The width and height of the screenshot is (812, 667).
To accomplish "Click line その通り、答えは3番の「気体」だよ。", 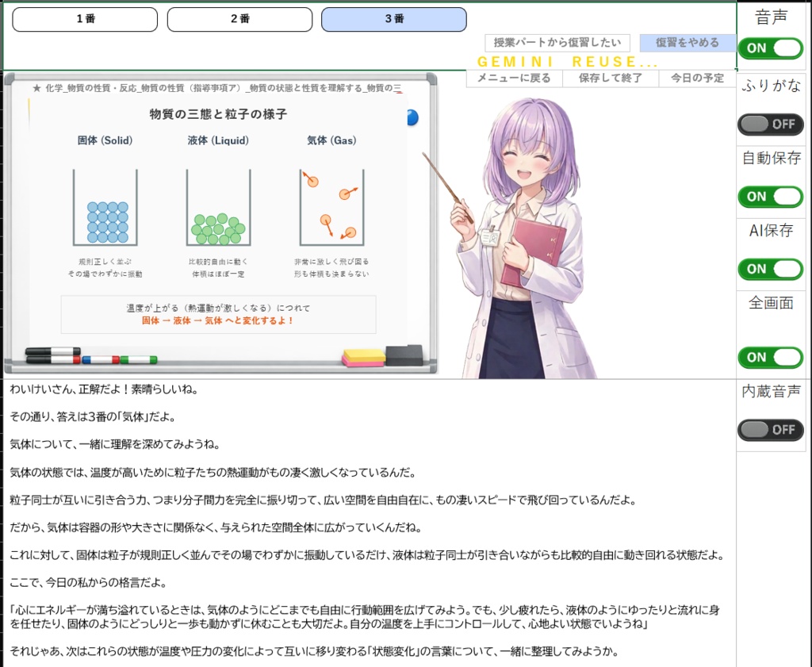I will click(x=93, y=417).
